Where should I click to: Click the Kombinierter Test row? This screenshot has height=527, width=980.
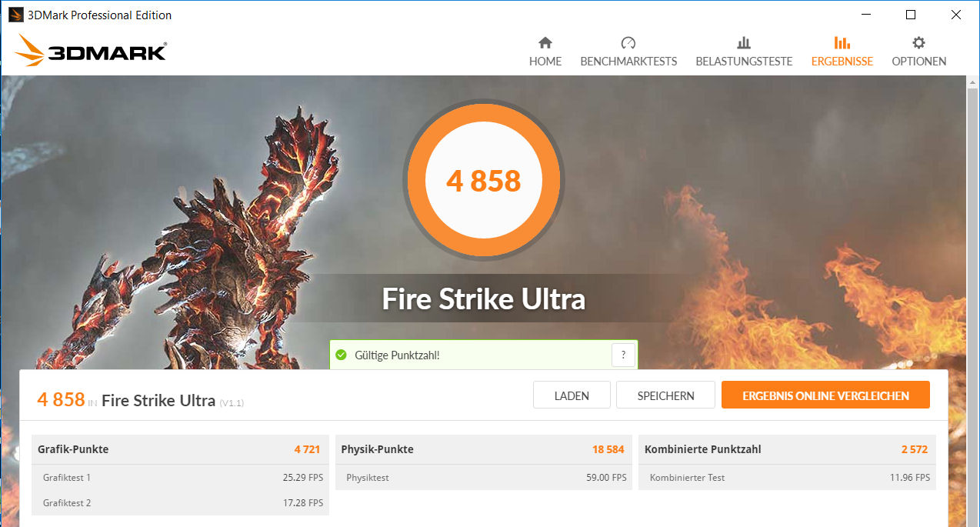(x=787, y=478)
